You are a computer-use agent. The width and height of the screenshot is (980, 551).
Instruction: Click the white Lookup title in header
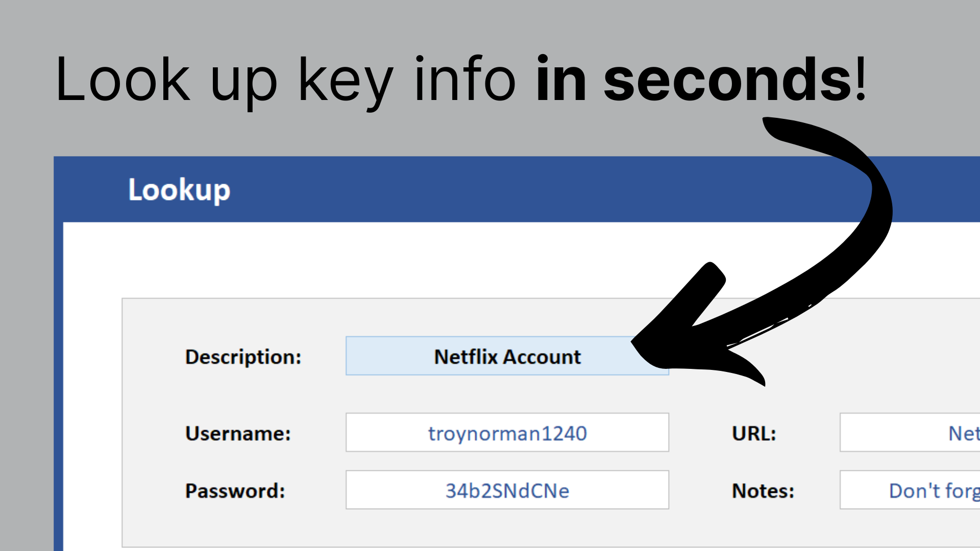(179, 190)
